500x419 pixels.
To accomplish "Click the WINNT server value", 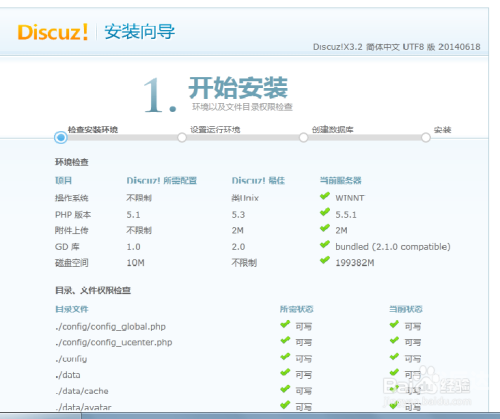I will [350, 198].
